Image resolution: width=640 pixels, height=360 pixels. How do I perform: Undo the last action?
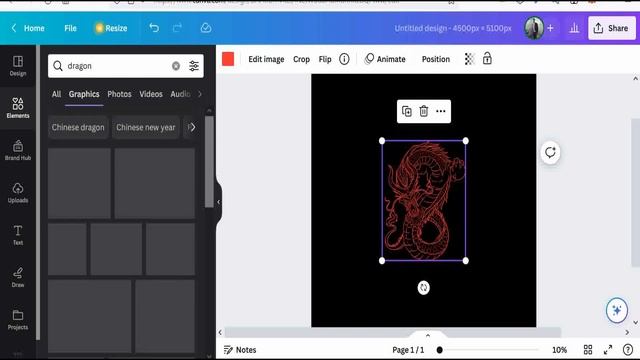(154, 28)
